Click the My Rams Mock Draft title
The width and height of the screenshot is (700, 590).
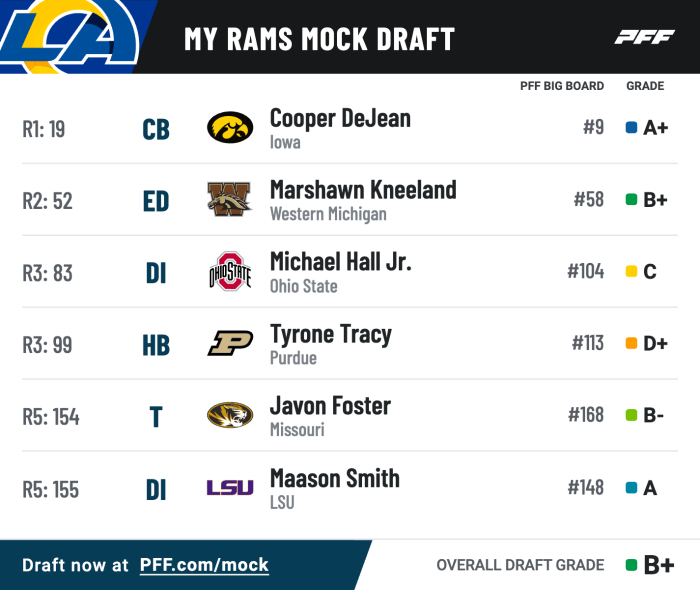(x=319, y=39)
